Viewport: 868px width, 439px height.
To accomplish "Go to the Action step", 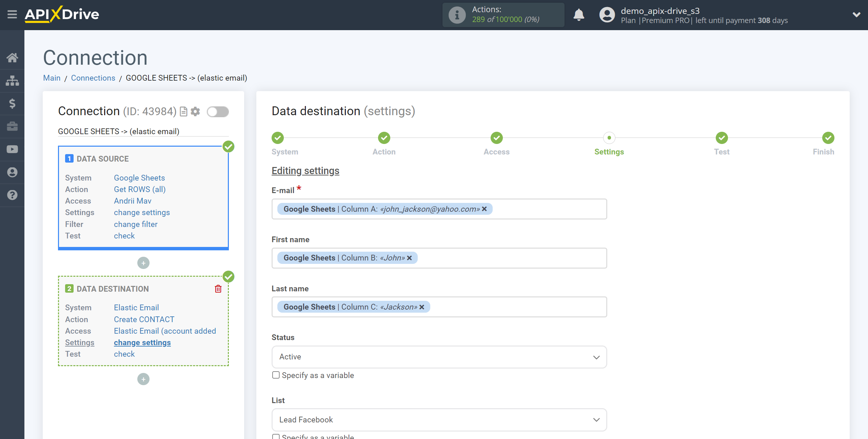I will [384, 138].
